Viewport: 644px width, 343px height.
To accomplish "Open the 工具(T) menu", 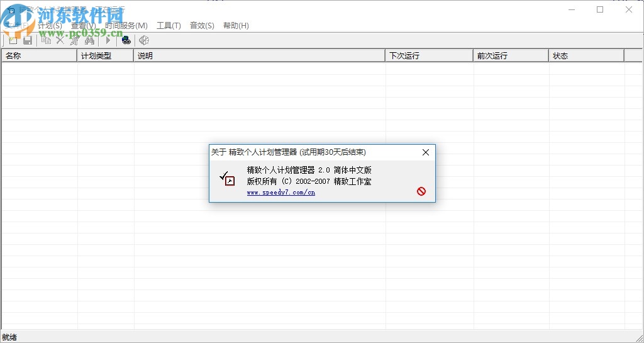I will coord(169,25).
